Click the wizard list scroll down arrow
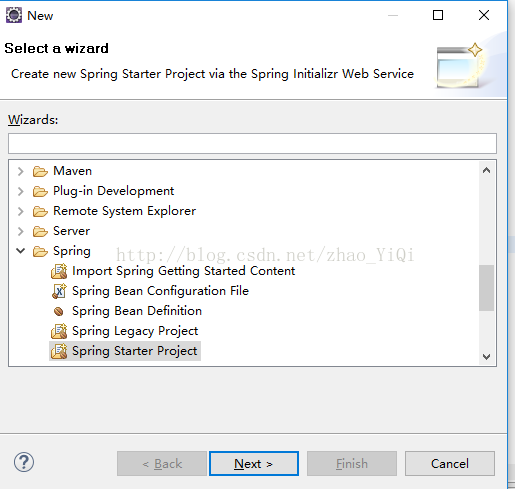The width and height of the screenshot is (515, 489). [486, 357]
